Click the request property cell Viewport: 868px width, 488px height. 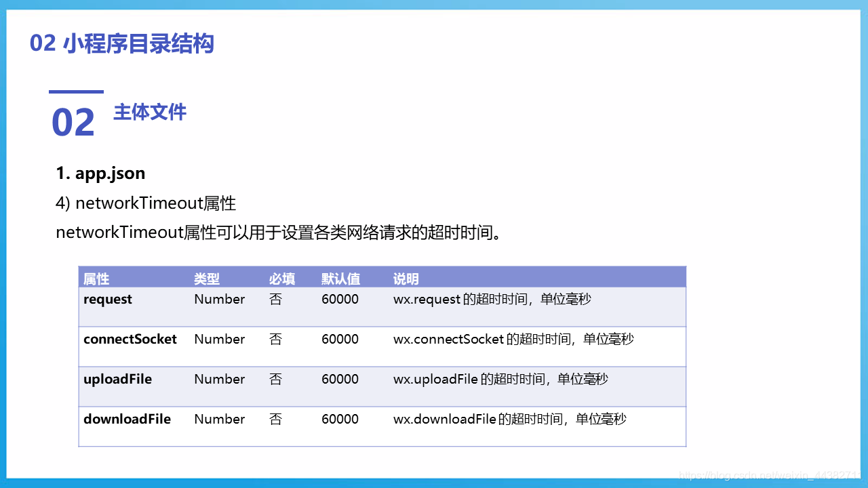click(108, 299)
